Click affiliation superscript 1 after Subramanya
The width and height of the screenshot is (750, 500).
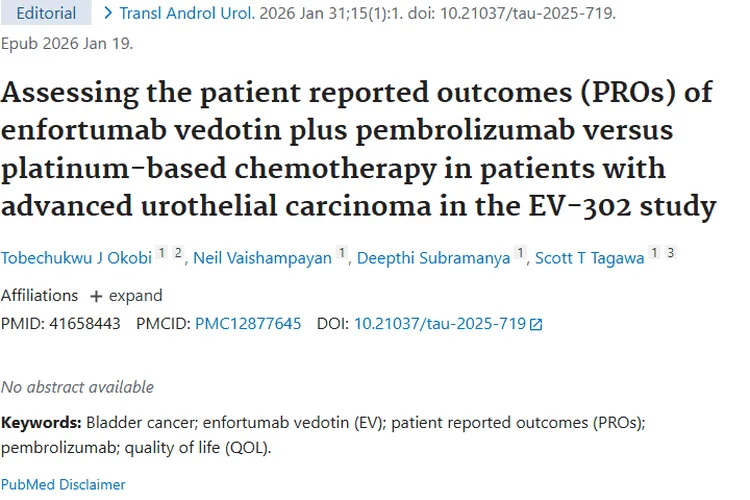[x=520, y=253]
